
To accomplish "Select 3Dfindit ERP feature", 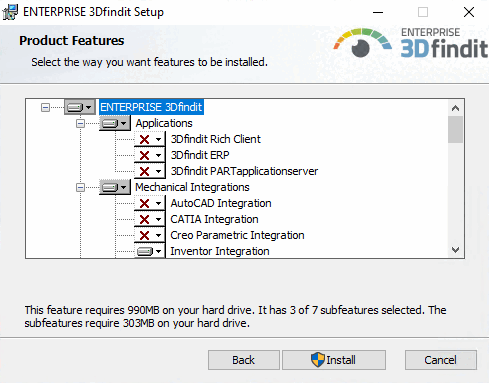I will (200, 155).
